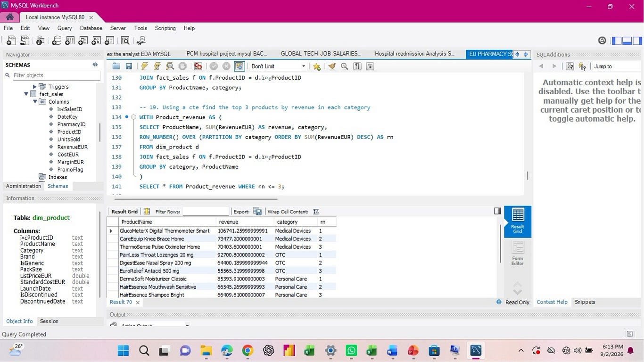Open the object inspector from main toolbar

pos(41,41)
